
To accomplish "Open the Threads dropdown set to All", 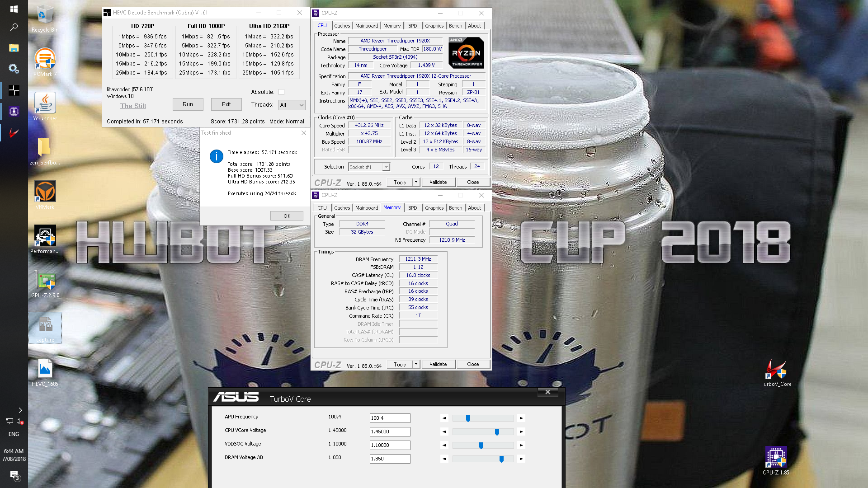I will [x=292, y=105].
